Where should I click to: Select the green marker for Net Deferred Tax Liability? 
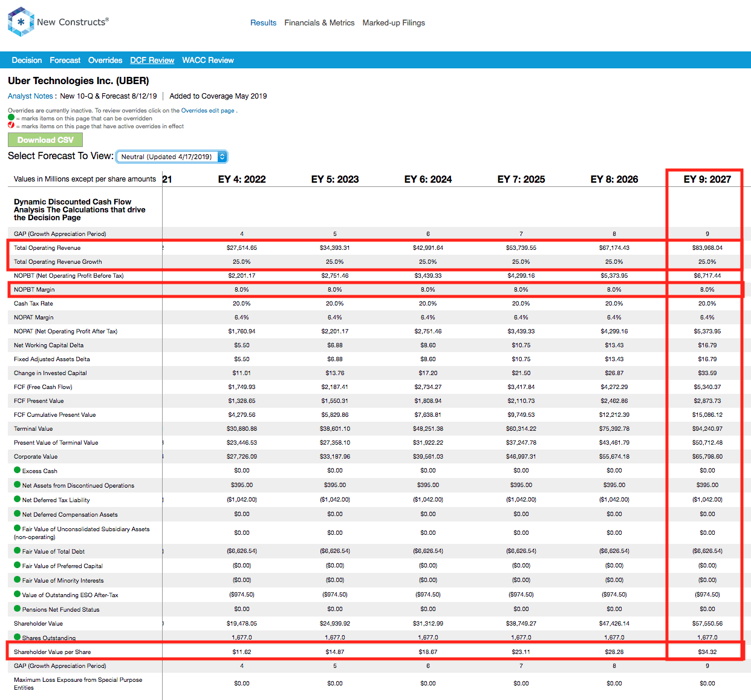tap(18, 499)
